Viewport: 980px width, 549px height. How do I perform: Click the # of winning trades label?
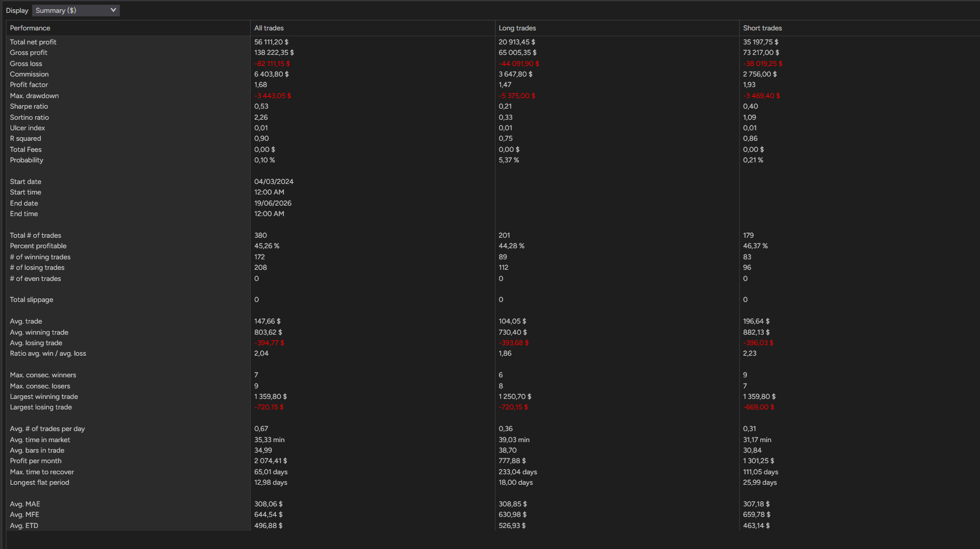coord(40,257)
